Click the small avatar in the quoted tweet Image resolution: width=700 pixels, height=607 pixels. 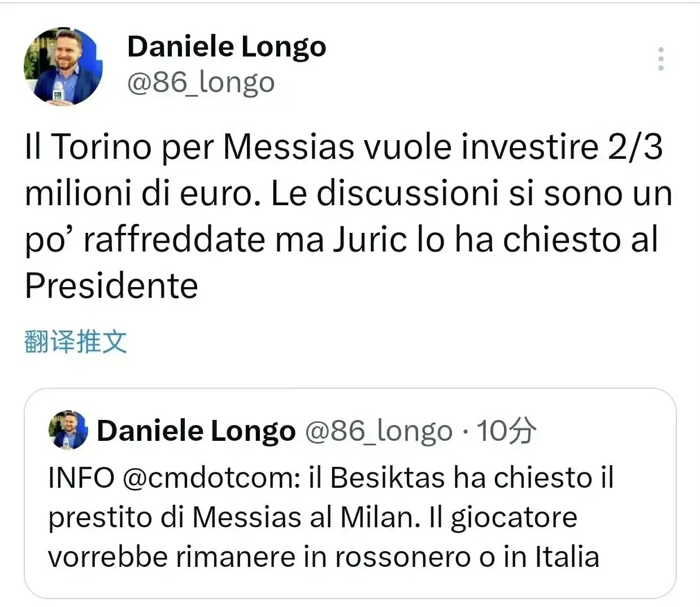(68, 430)
